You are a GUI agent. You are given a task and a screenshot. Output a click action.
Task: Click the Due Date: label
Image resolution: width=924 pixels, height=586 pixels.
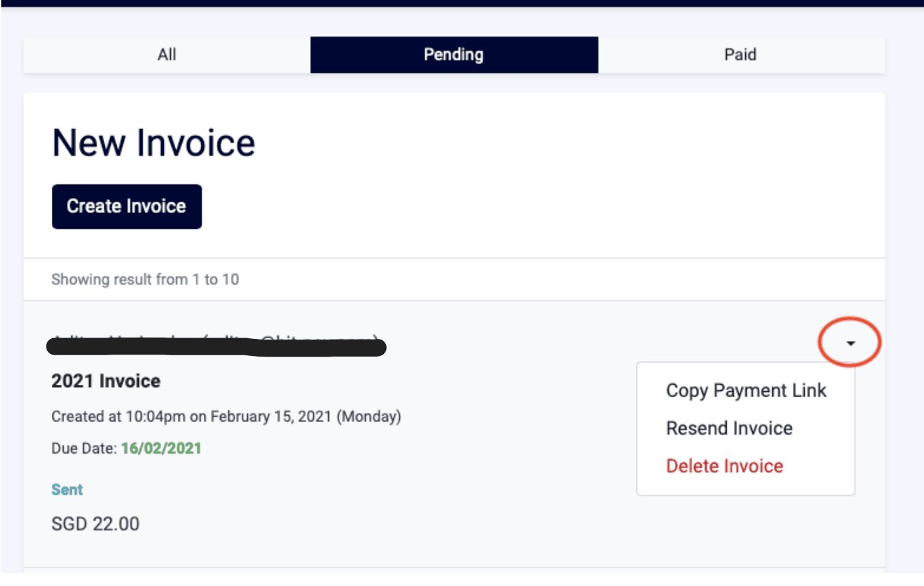(x=84, y=448)
